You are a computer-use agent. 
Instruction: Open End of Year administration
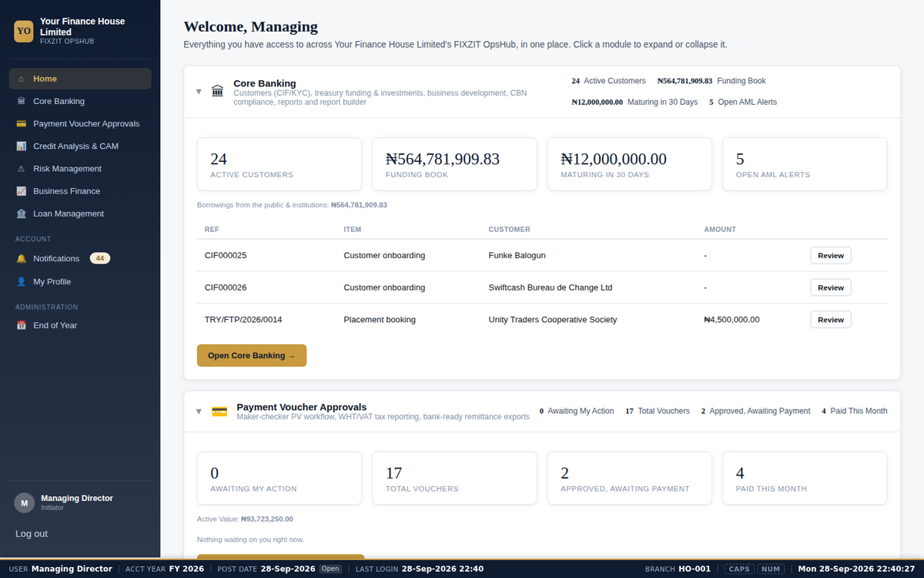pyautogui.click(x=80, y=325)
